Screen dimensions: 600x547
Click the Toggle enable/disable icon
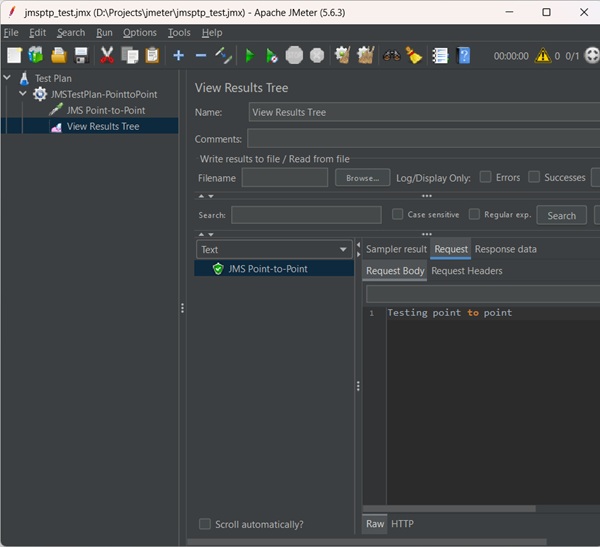(223, 56)
